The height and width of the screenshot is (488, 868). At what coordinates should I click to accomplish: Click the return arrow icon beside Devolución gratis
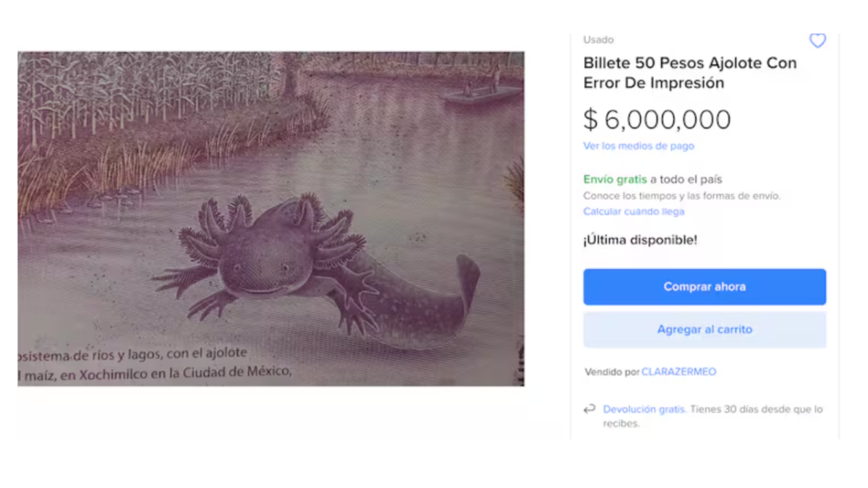590,410
